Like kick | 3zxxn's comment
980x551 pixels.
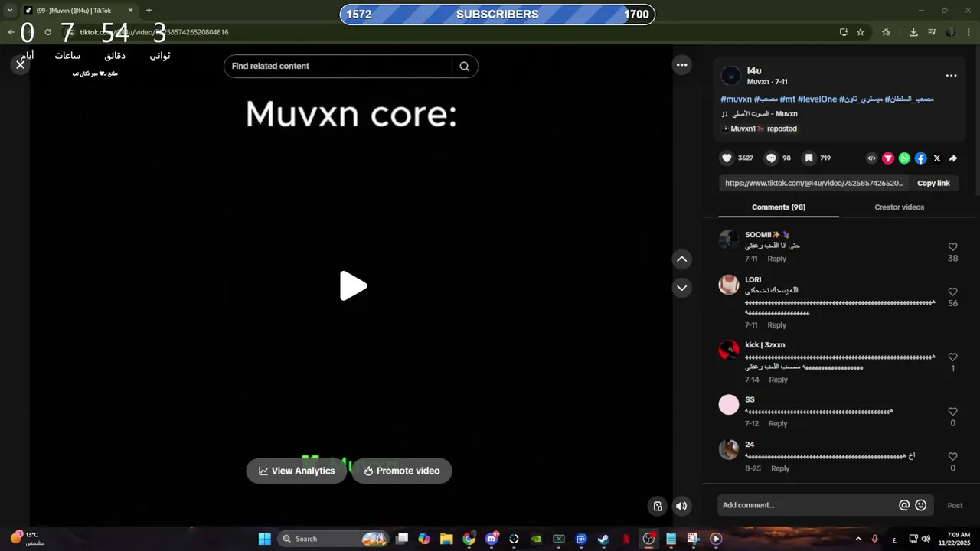pyautogui.click(x=952, y=357)
